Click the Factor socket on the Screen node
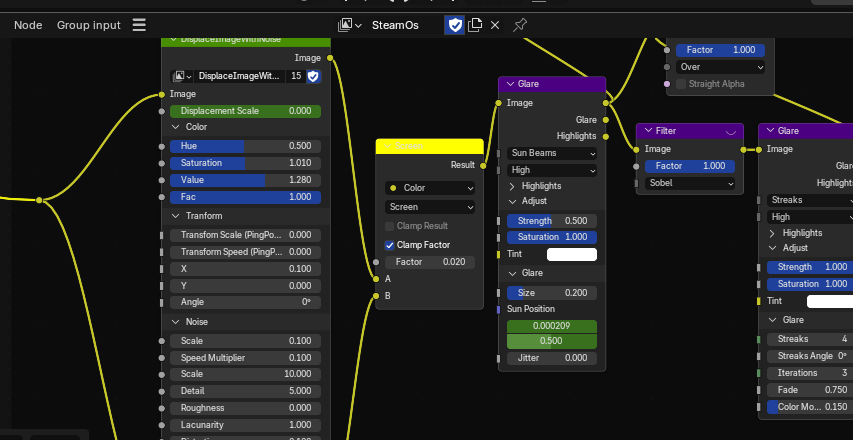The height and width of the screenshot is (440, 853). pos(376,262)
